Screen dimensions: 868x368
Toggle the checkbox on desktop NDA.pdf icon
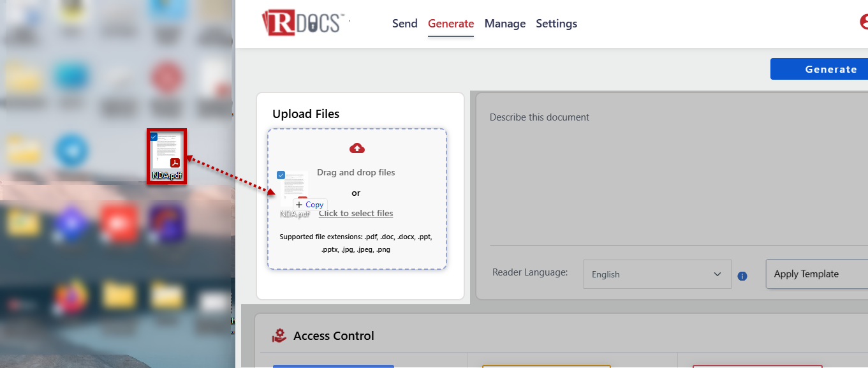click(x=154, y=136)
